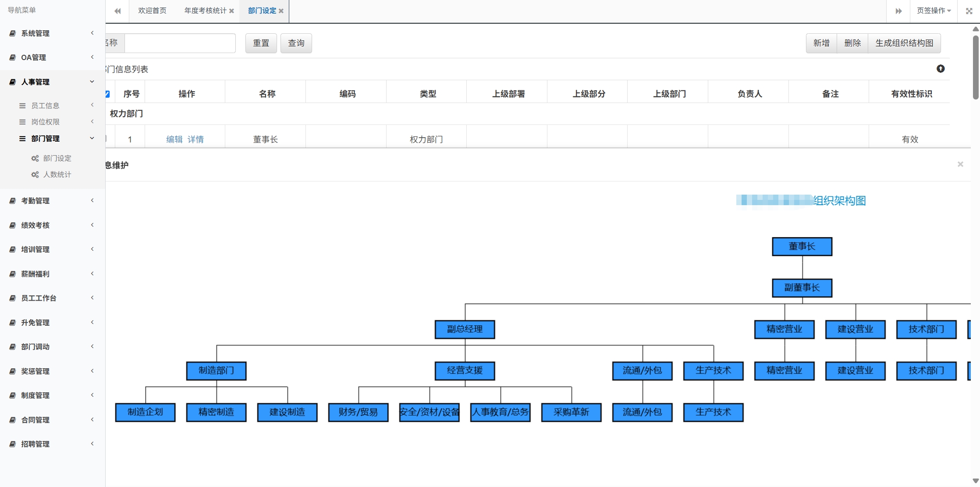This screenshot has height=487, width=980.
Task: Click the 名称 search input field
Action: [x=180, y=43]
